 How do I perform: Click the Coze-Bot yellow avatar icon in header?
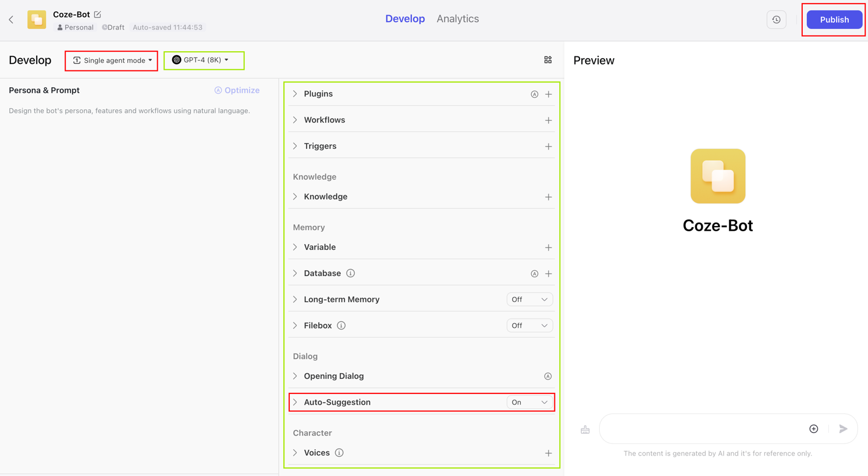tap(37, 20)
